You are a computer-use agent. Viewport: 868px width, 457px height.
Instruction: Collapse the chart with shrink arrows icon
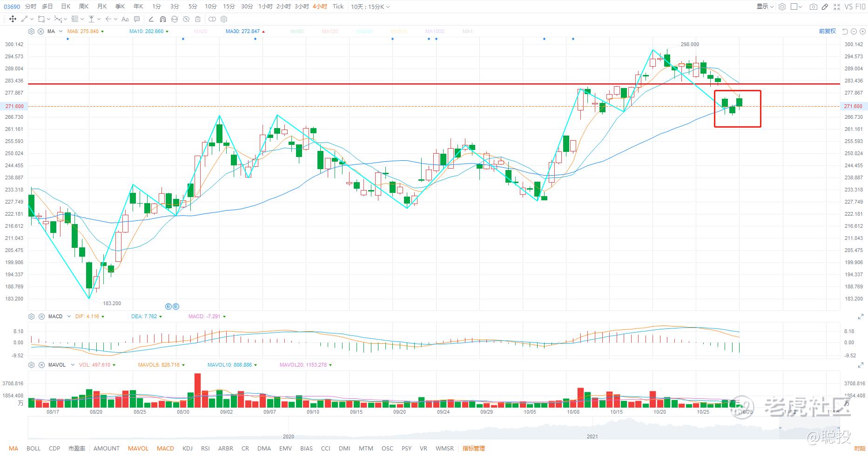point(837,7)
